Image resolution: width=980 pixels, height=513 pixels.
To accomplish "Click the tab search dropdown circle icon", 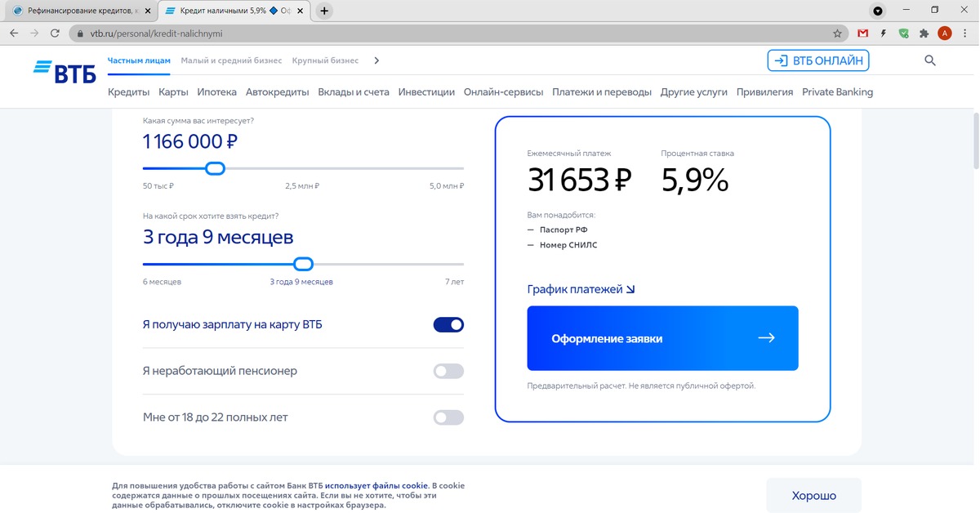I will pos(878,11).
